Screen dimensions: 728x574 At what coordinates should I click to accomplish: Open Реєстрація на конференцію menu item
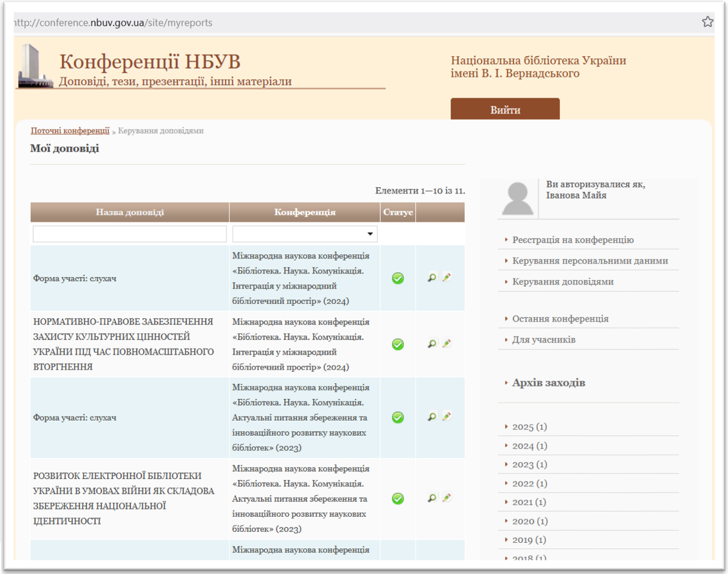572,240
